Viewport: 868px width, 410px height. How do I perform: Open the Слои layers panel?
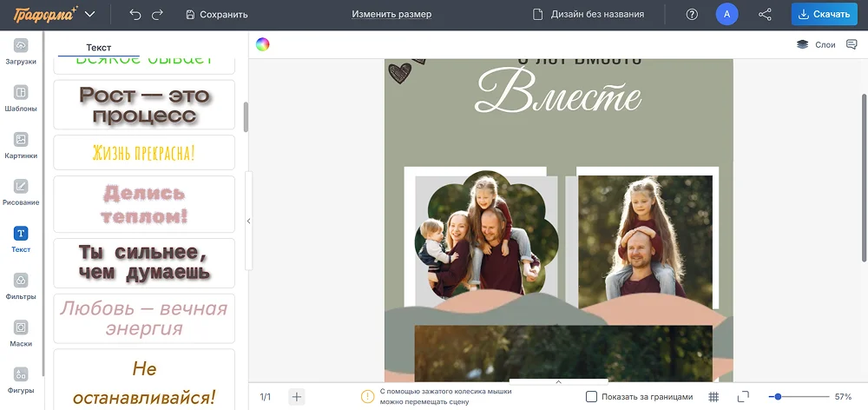click(x=816, y=45)
